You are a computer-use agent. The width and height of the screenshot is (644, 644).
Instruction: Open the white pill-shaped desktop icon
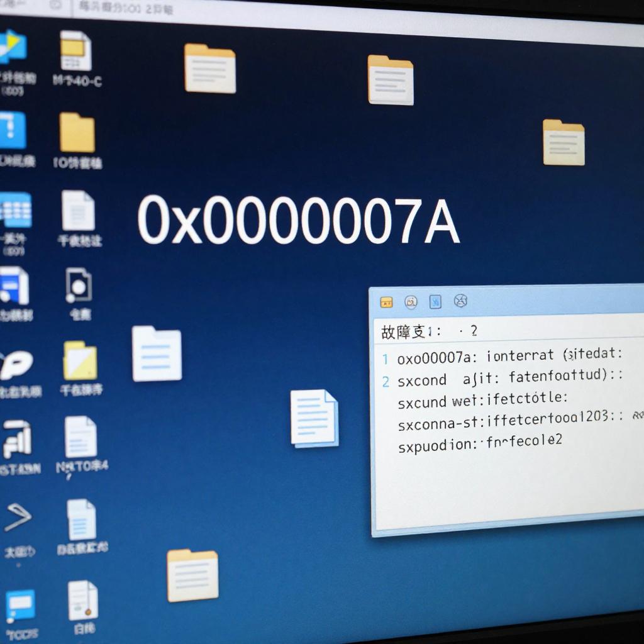pos(16,365)
